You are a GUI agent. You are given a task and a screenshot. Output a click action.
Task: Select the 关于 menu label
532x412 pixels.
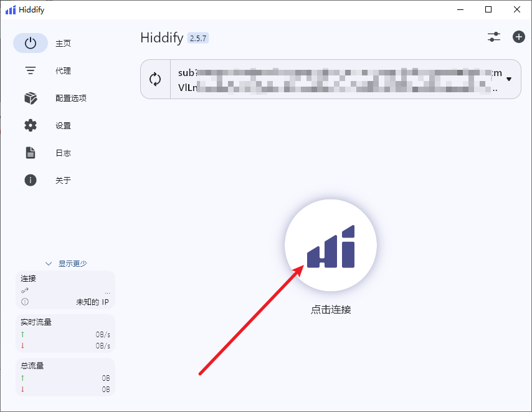pos(63,180)
